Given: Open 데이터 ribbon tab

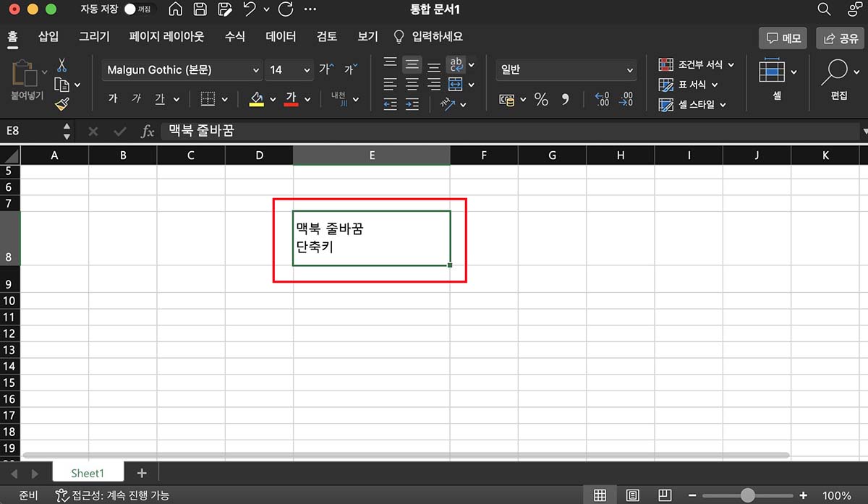Looking at the screenshot, I should 281,36.
